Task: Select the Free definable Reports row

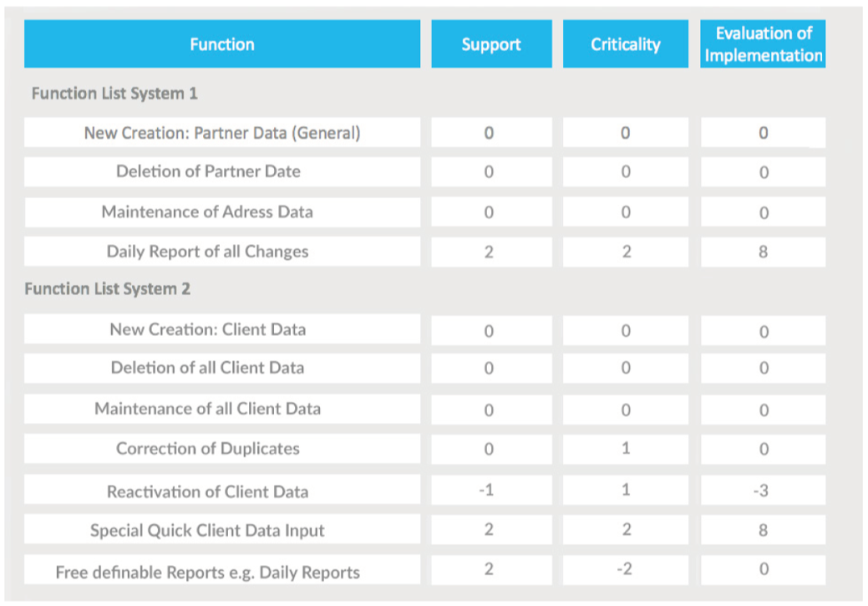Action: point(221,572)
